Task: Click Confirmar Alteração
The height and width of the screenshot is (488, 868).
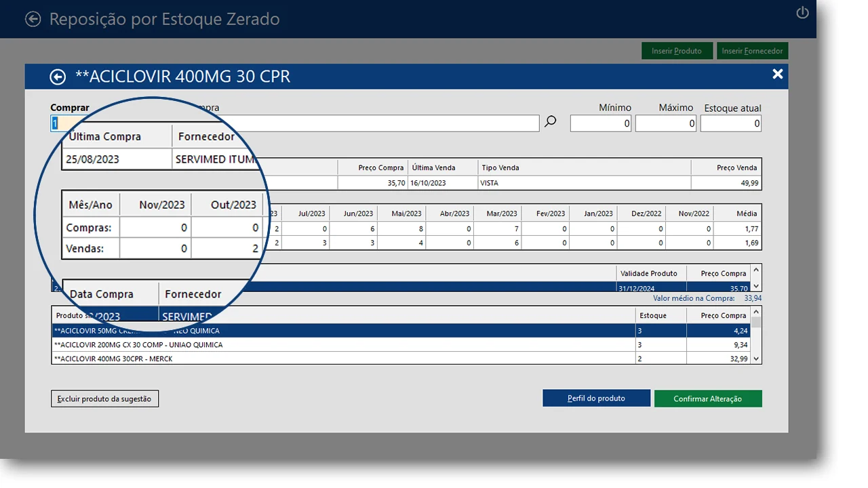Action: 707,399
